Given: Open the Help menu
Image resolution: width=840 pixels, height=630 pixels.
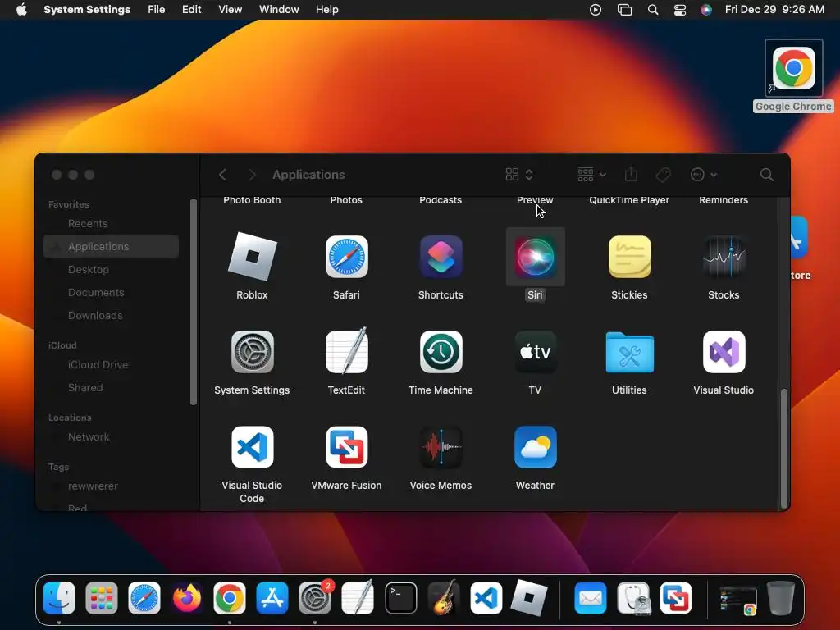Looking at the screenshot, I should [x=326, y=10].
